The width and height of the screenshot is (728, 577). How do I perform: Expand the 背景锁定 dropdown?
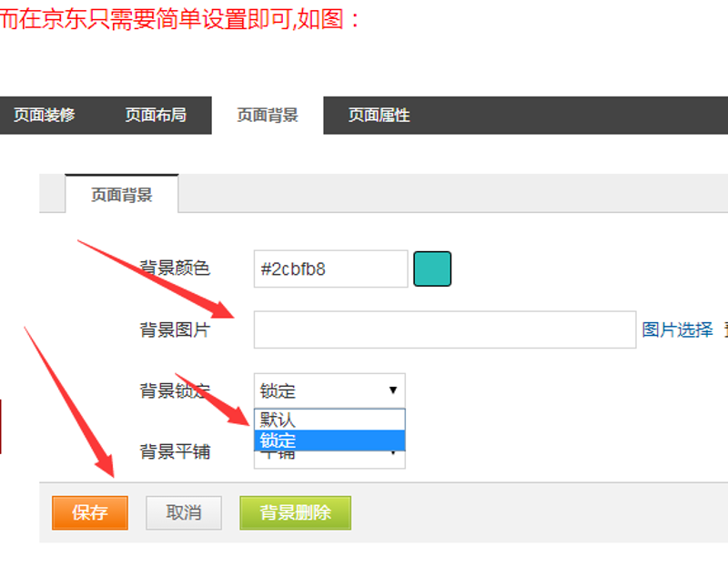point(329,390)
